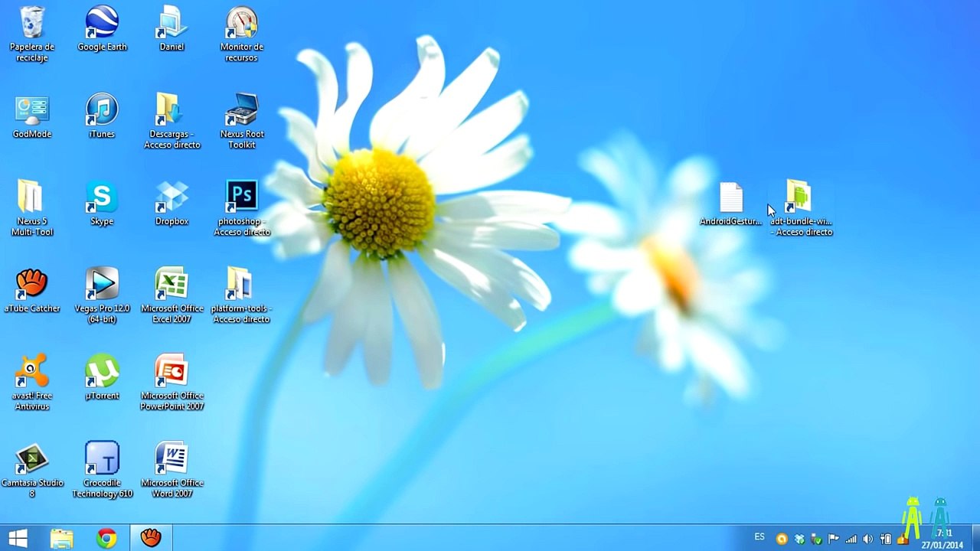Select the Microsoft Office Word 2007 shortcut
Screen dimensions: 980x551
(171, 470)
